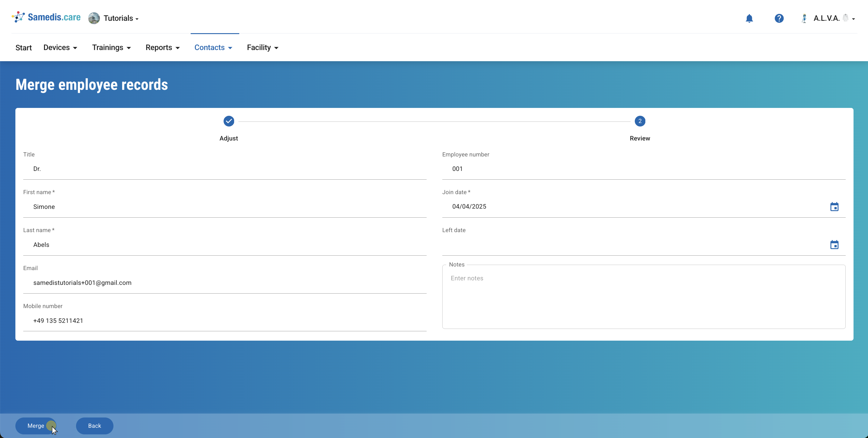The width and height of the screenshot is (868, 438).
Task: Expand the Tutorials facility dropdown
Action: coord(121,18)
